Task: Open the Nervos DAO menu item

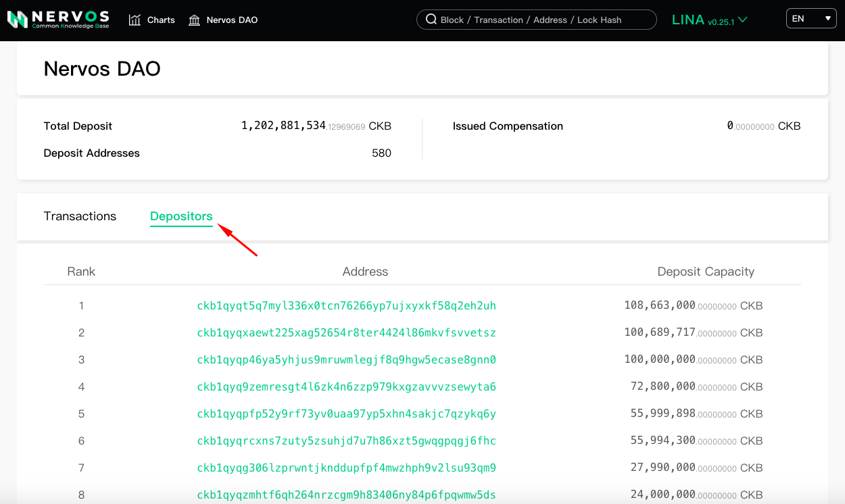Action: (x=232, y=20)
